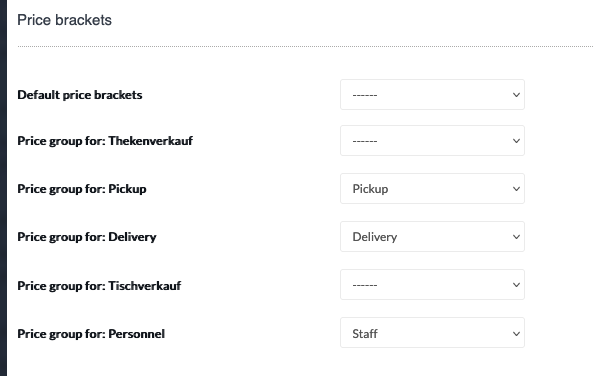
Task: Click the 'Price group for: Pickup' label
Action: [x=82, y=189]
